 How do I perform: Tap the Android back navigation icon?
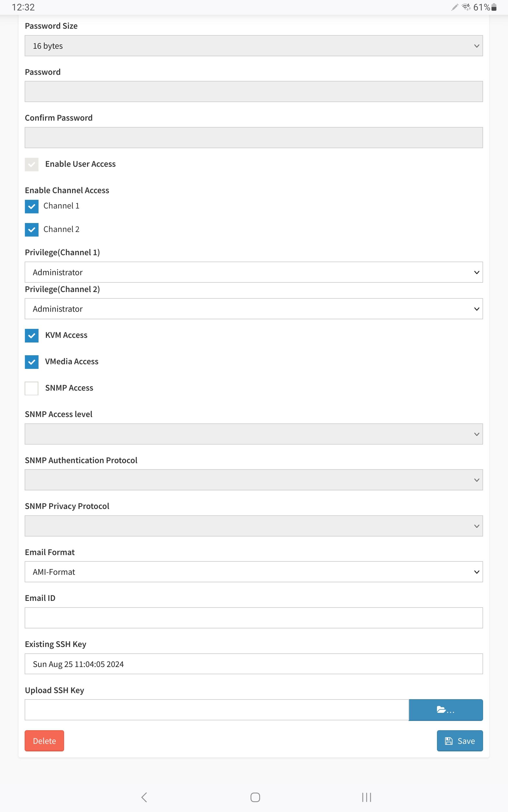click(x=144, y=797)
